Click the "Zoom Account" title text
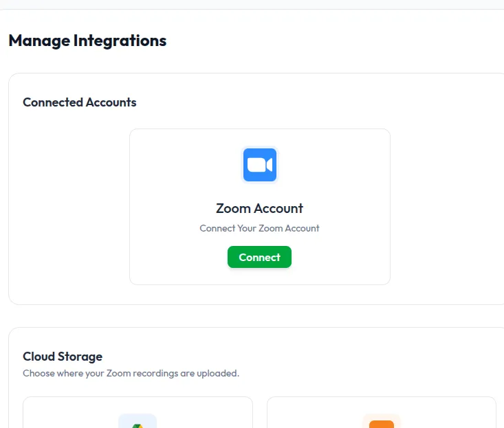 click(259, 208)
